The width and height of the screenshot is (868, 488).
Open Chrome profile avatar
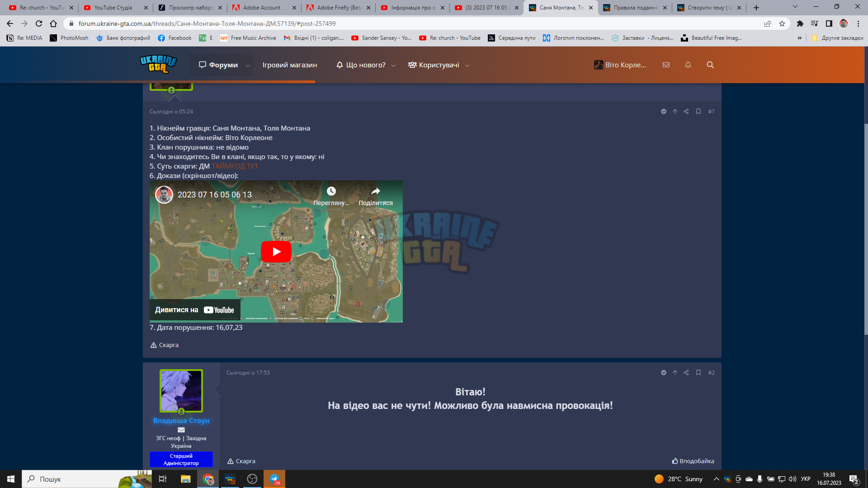coord(844,23)
